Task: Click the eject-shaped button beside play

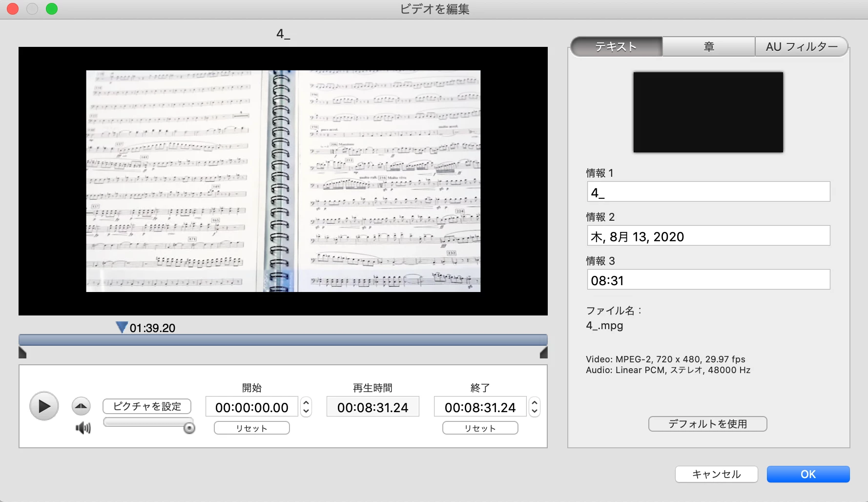Action: click(x=81, y=406)
